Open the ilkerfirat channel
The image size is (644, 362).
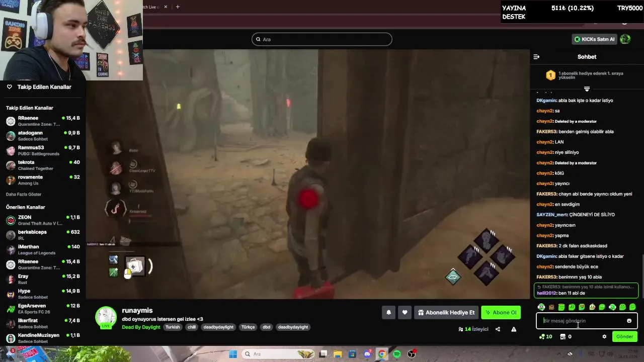pos(43,323)
